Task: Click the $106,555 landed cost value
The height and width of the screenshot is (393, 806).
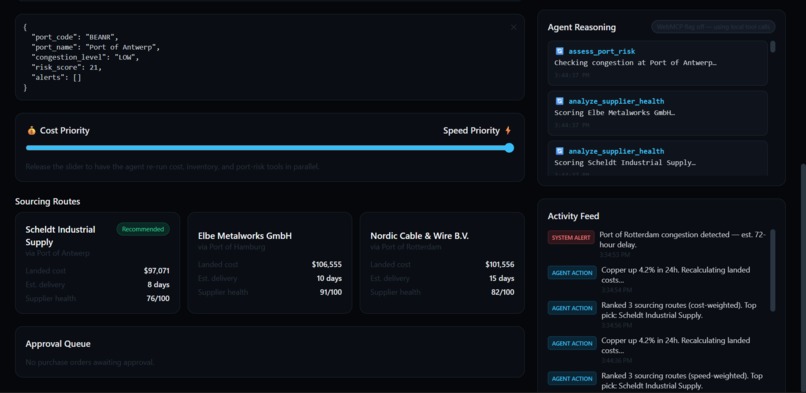Action: [326, 265]
